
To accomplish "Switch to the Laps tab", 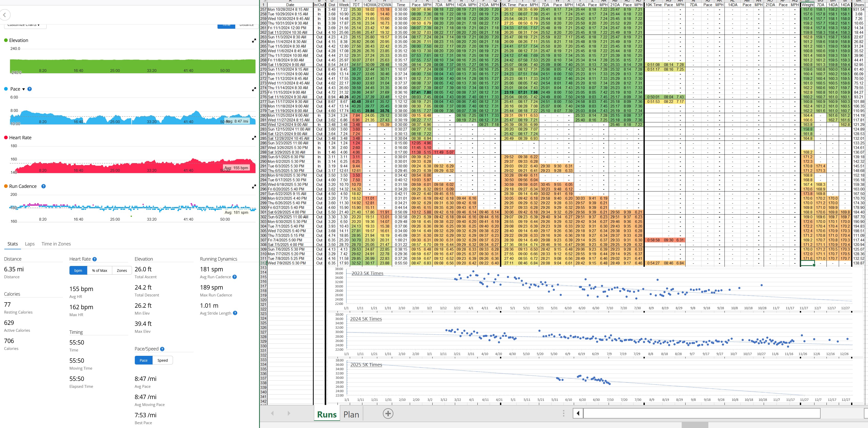I will [30, 244].
